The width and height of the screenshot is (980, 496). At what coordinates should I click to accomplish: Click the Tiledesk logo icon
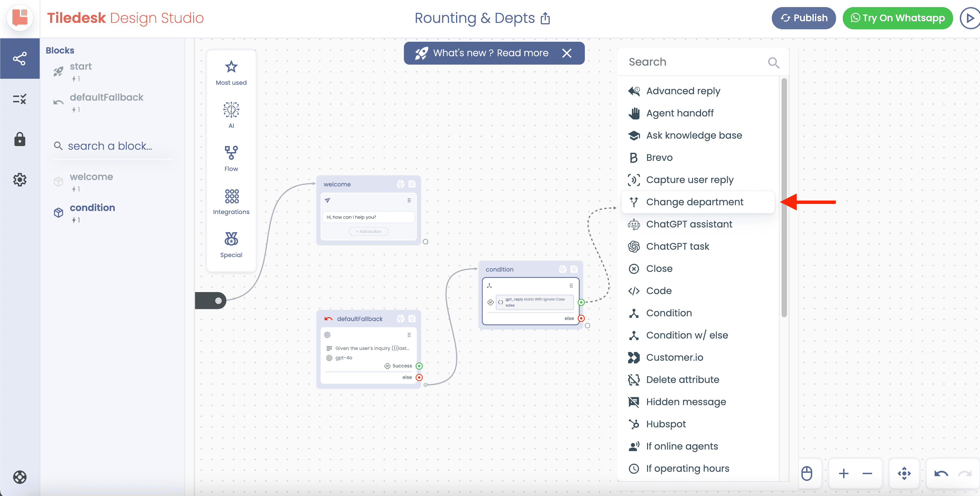point(20,18)
